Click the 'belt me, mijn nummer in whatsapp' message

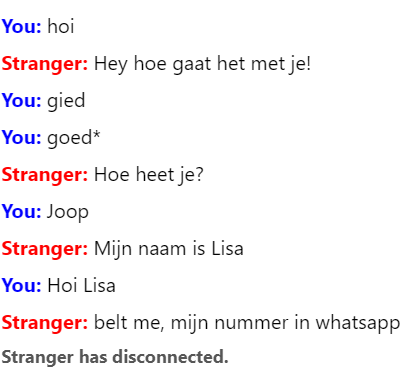click(x=247, y=323)
